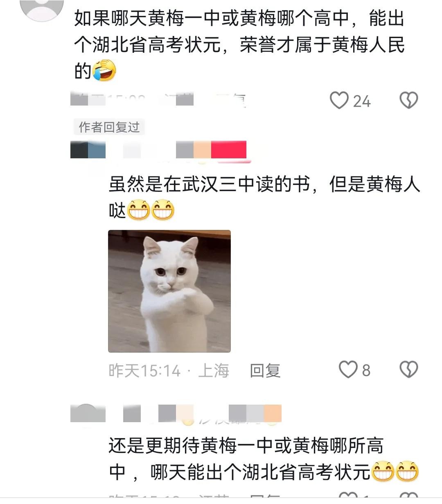The width and height of the screenshot is (442, 504).
Task: Tap the like count number 24
Action: [x=362, y=101]
